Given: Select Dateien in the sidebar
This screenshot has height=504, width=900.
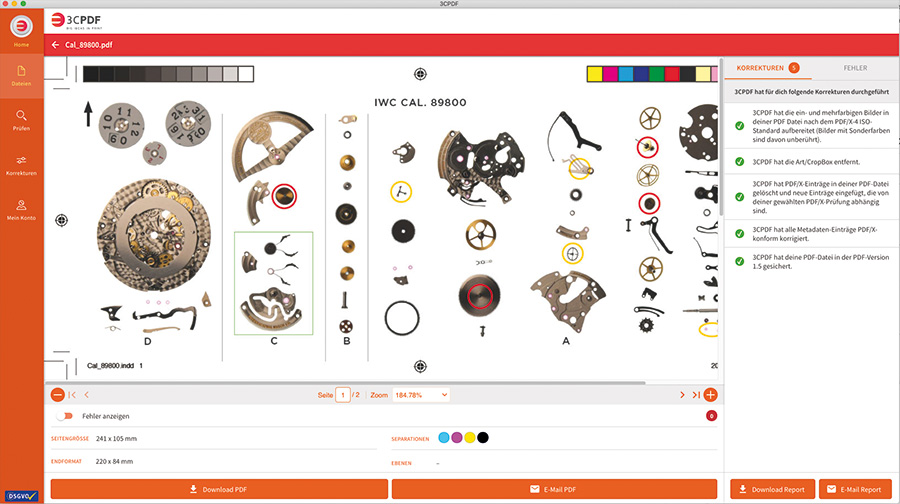Looking at the screenshot, I should pyautogui.click(x=21, y=76).
